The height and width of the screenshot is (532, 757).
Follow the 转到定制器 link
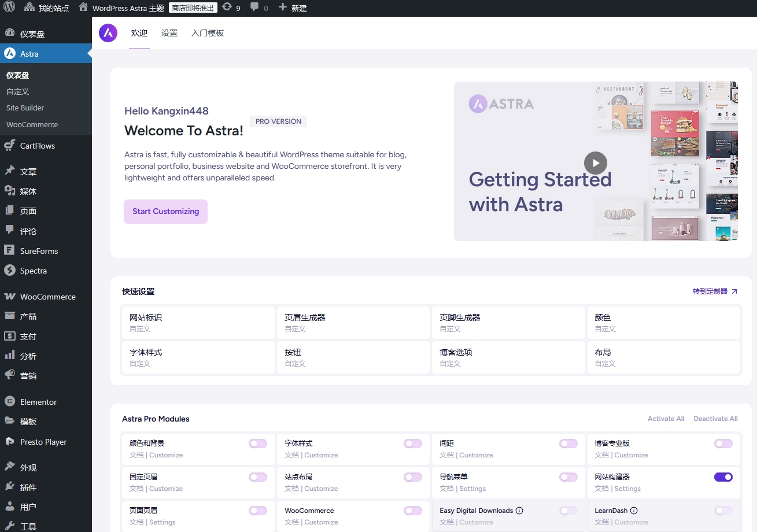[x=715, y=291]
